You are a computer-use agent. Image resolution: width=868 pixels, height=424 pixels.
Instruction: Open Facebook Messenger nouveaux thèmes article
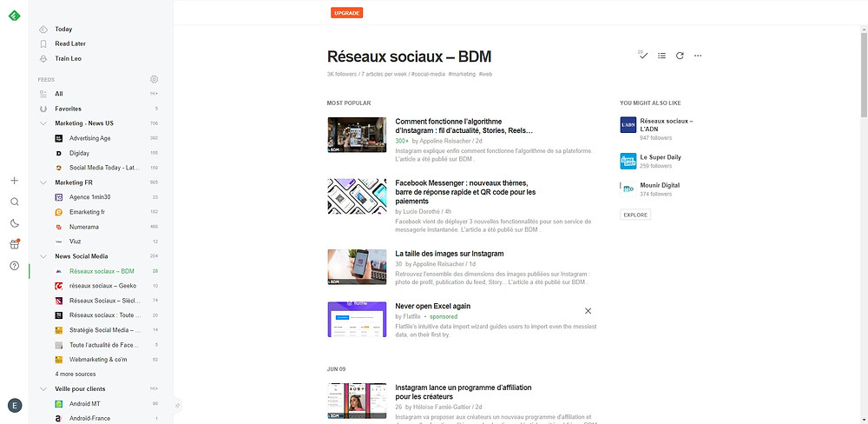pyautogui.click(x=465, y=192)
